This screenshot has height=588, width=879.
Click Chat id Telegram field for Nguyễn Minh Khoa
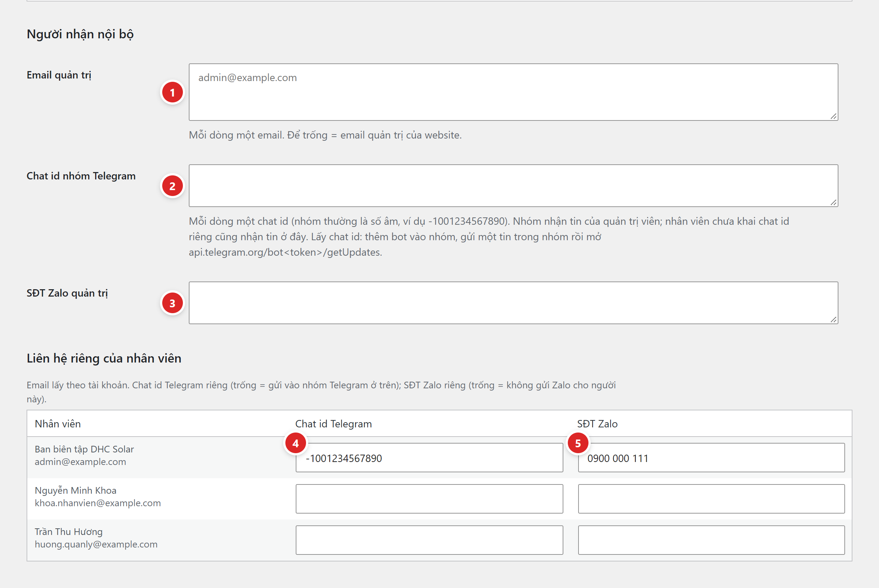(x=429, y=499)
